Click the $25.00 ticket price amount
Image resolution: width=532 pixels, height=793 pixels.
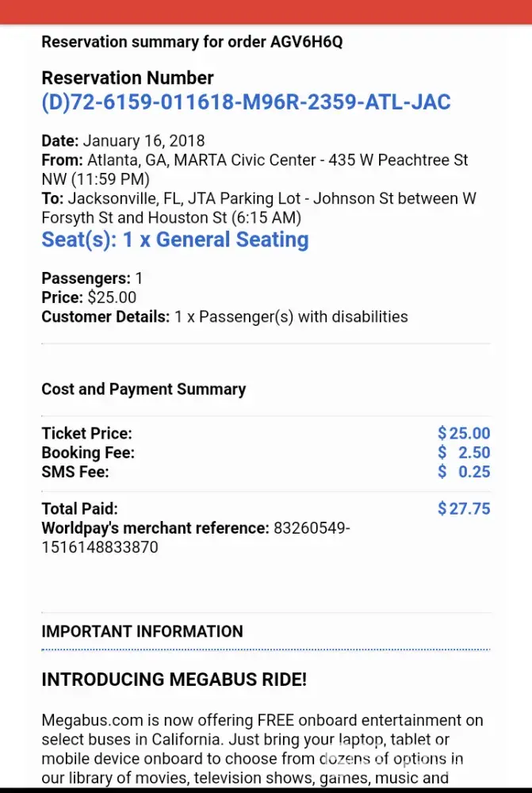tap(464, 433)
